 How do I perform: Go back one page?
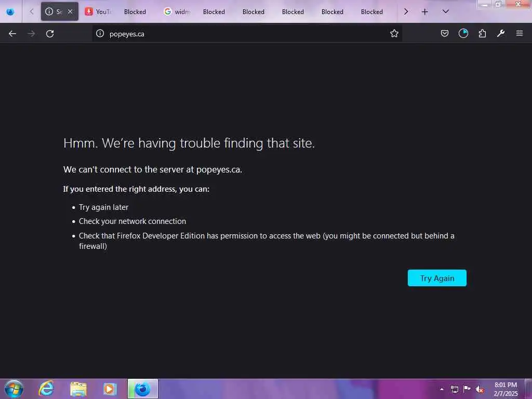pos(12,34)
